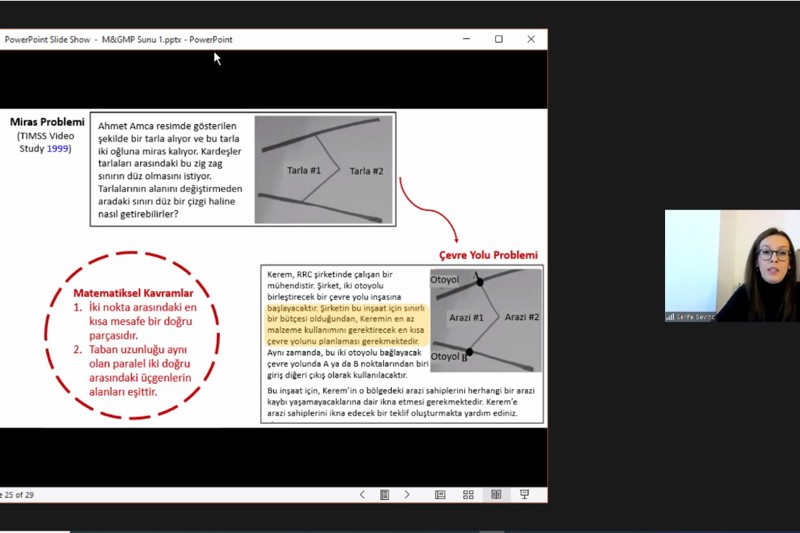The image size is (800, 533).
Task: Open the slide menu between navigation arrows
Action: (384, 494)
